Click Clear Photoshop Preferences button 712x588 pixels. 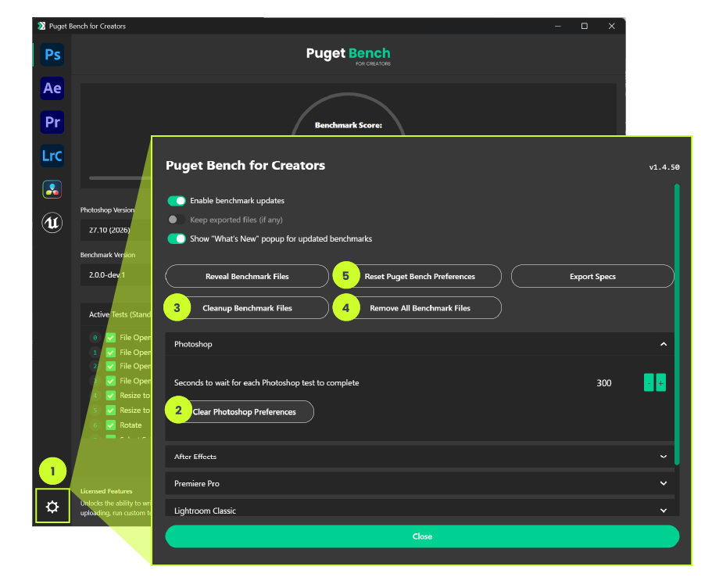pos(242,412)
